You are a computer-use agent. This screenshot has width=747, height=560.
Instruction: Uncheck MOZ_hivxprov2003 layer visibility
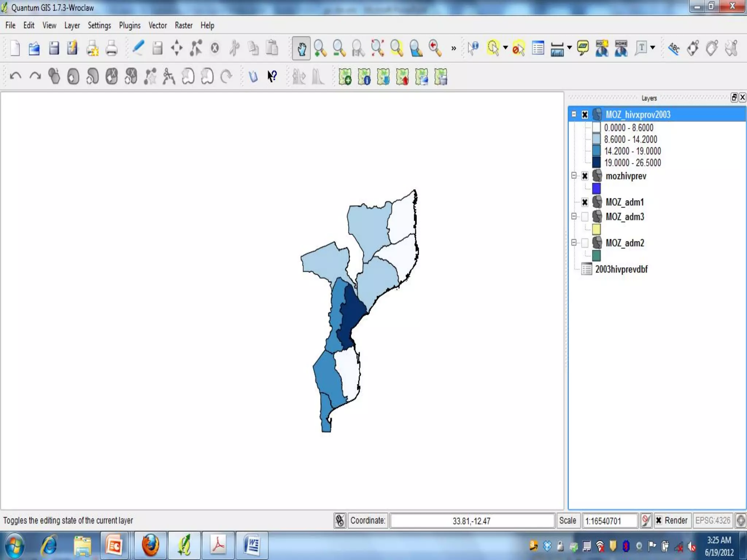pos(585,114)
